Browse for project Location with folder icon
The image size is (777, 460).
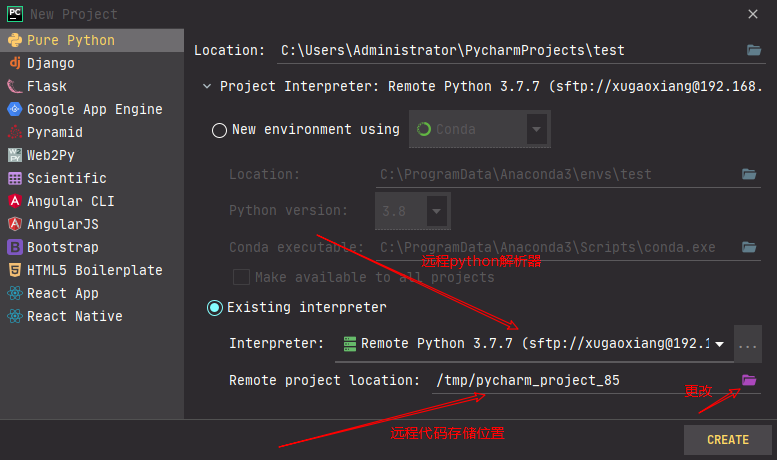[754, 50]
